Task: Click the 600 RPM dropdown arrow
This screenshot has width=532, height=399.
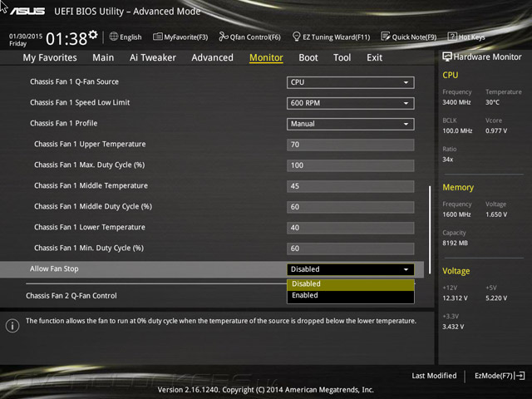Action: click(x=406, y=103)
